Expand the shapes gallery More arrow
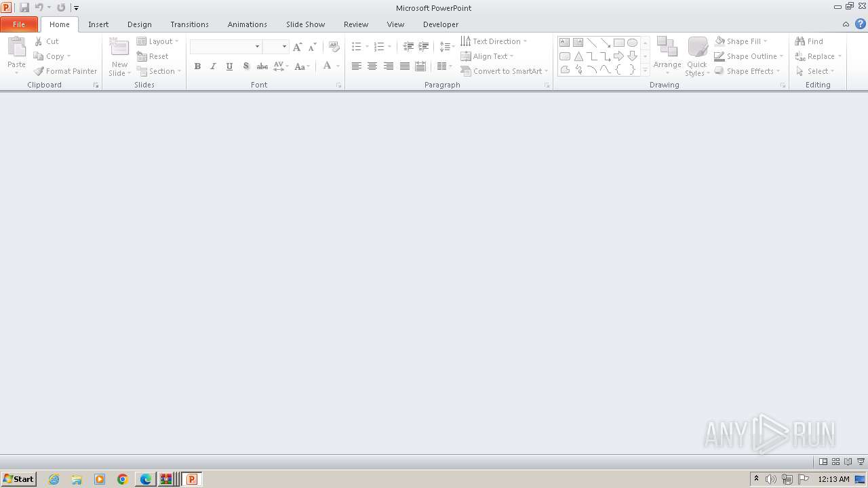Viewport: 868px width, 488px height. point(645,70)
